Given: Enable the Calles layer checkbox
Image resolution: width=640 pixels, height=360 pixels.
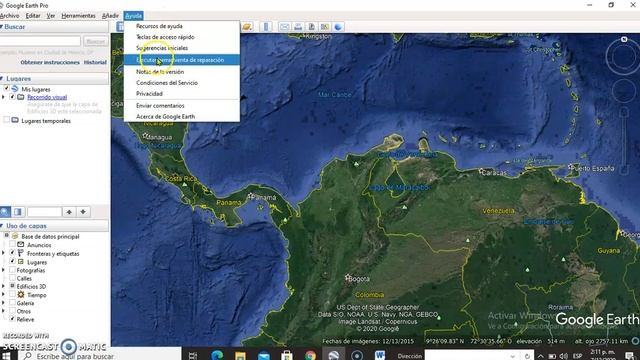Looking at the screenshot, I should [12, 278].
